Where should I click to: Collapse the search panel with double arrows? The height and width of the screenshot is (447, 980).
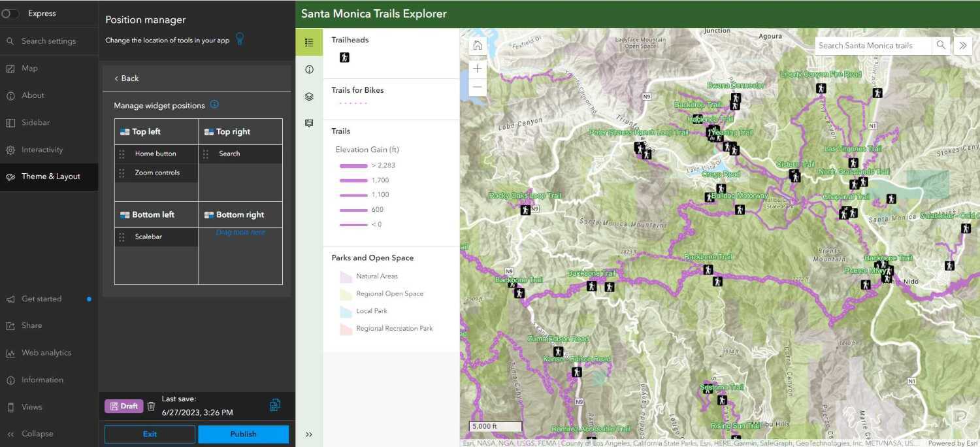(962, 45)
